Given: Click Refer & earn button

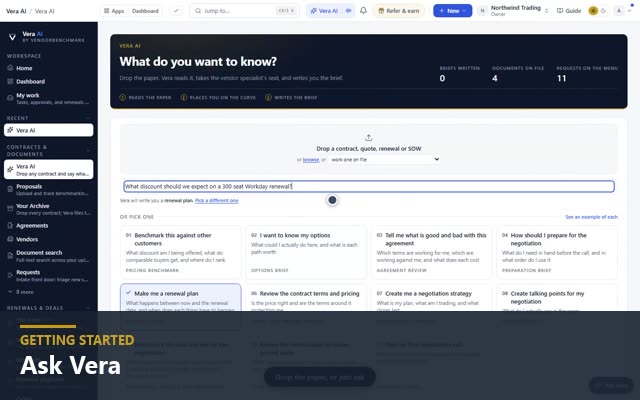Looking at the screenshot, I should click(x=398, y=11).
